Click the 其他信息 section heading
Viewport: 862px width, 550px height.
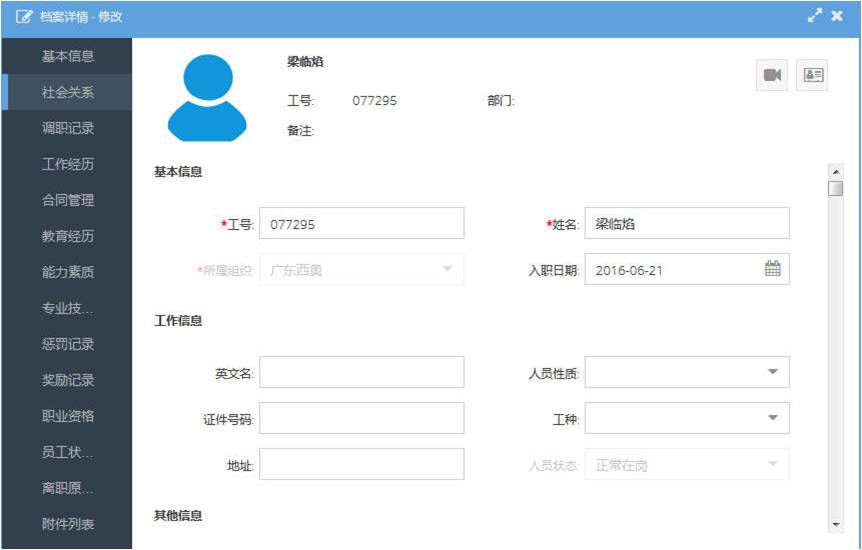[x=178, y=516]
